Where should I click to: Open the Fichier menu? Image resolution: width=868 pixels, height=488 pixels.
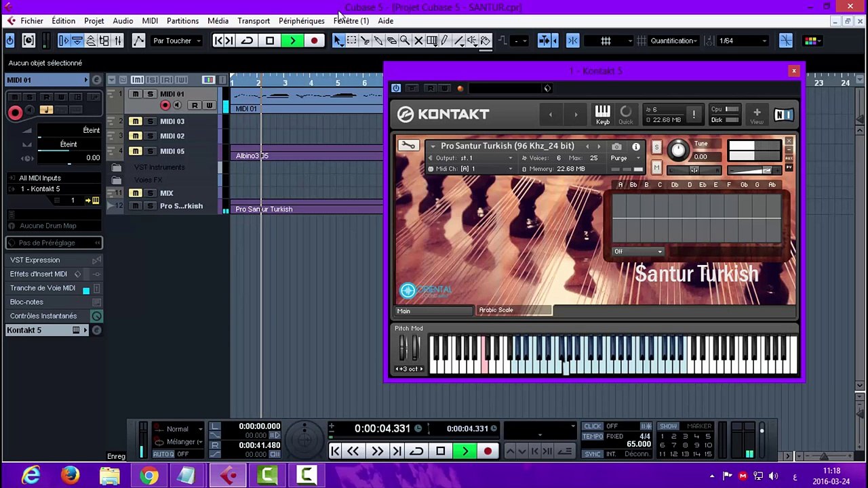coord(31,21)
